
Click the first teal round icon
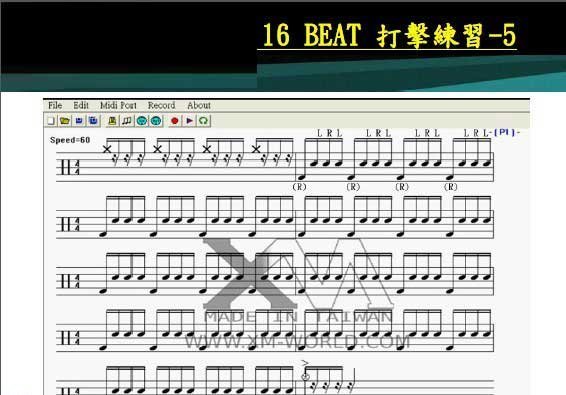pos(142,121)
